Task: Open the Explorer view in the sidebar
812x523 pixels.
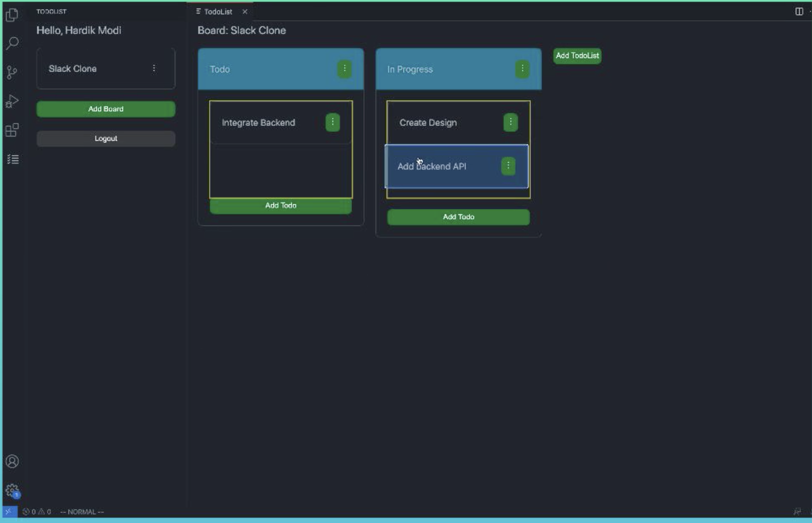Action: [x=13, y=15]
